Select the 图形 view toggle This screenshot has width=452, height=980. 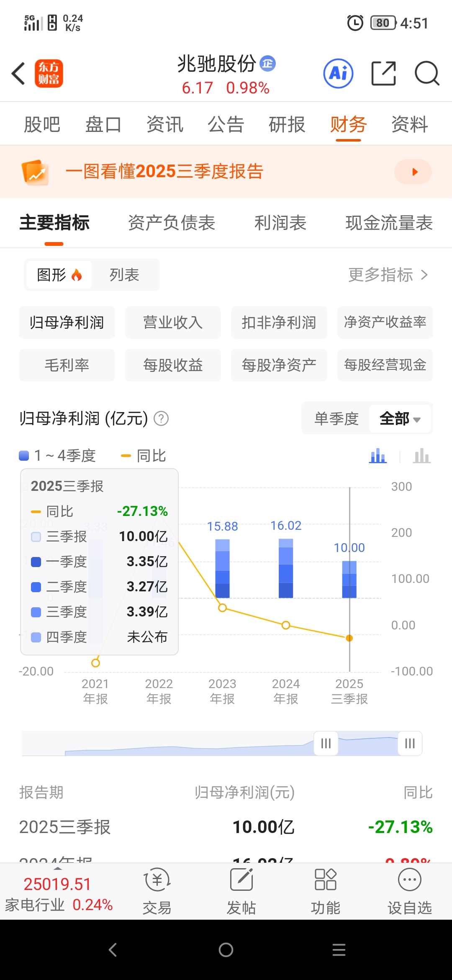pyautogui.click(x=59, y=275)
